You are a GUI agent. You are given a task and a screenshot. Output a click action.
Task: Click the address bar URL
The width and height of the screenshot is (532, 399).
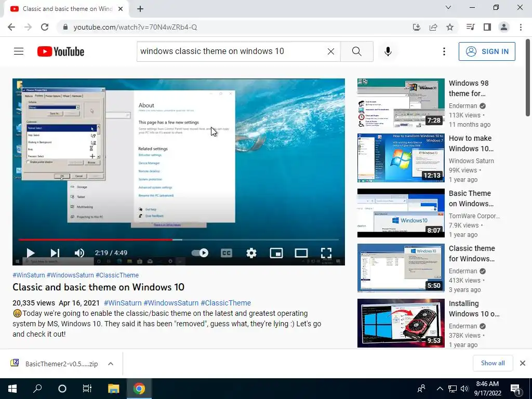pyautogui.click(x=135, y=27)
